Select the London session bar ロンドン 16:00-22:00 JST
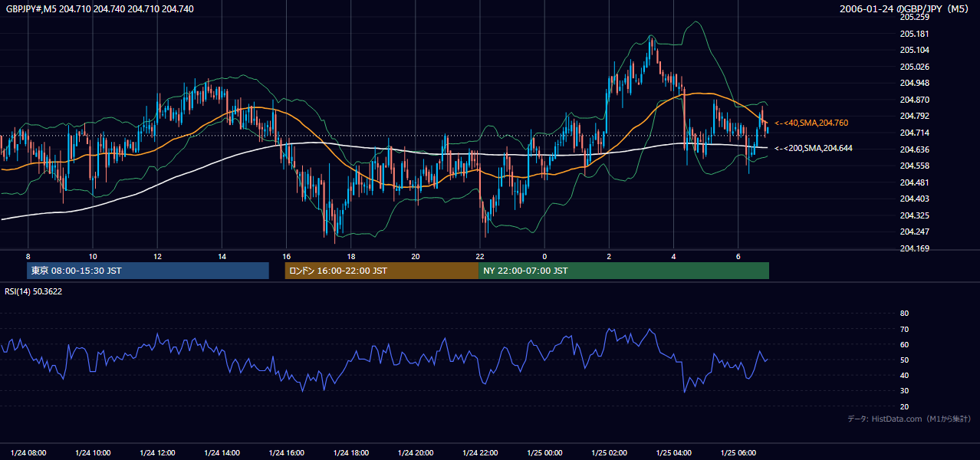Screen dimensions: 980x460 [381, 271]
